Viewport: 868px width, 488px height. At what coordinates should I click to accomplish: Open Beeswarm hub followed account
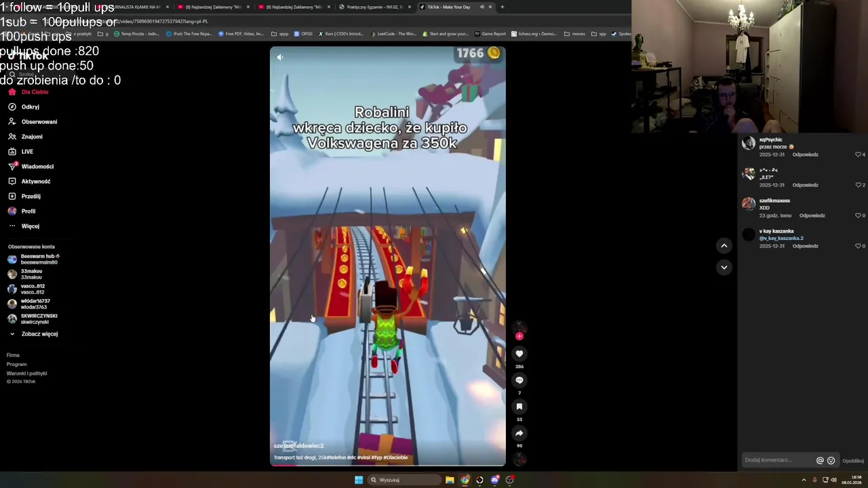click(x=34, y=259)
